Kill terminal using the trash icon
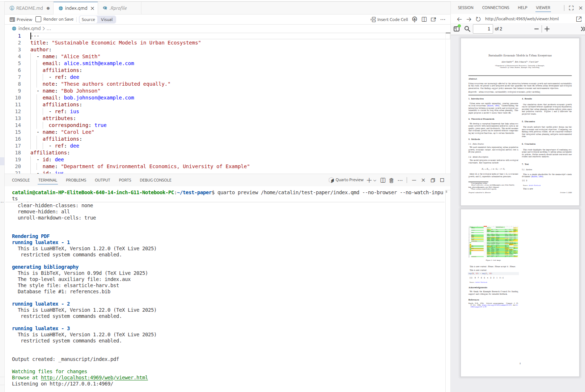Screen dimensions: 585x392 click(x=391, y=180)
